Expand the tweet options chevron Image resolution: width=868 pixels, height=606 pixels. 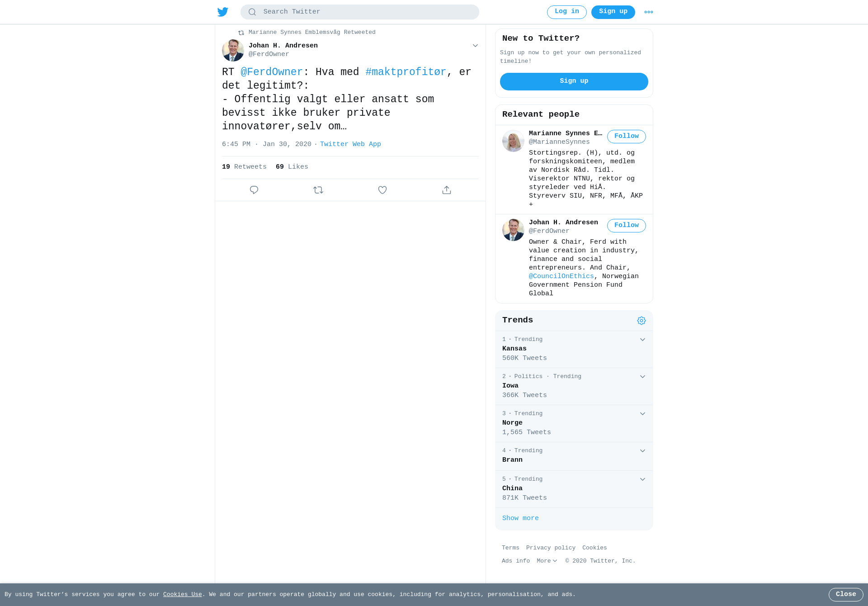475,46
